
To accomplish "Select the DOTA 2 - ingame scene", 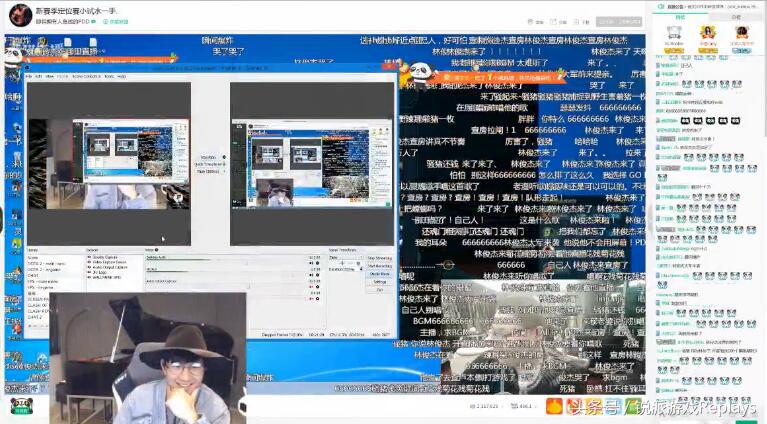I will point(45,269).
